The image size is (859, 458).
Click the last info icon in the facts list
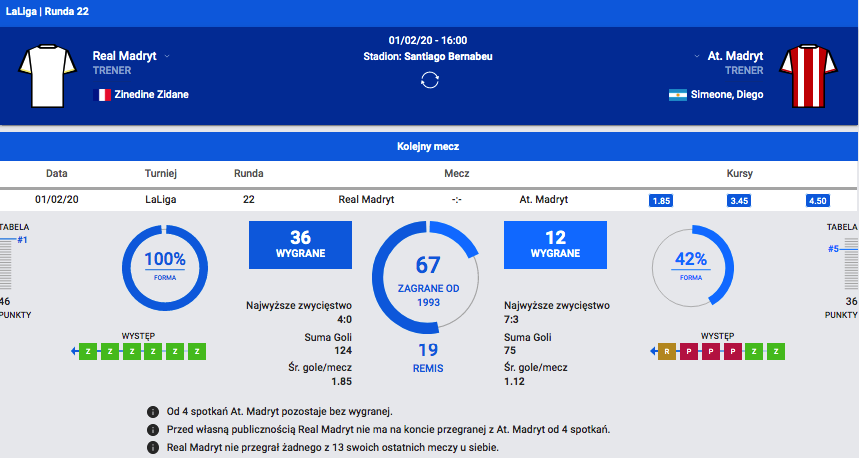[x=153, y=447]
